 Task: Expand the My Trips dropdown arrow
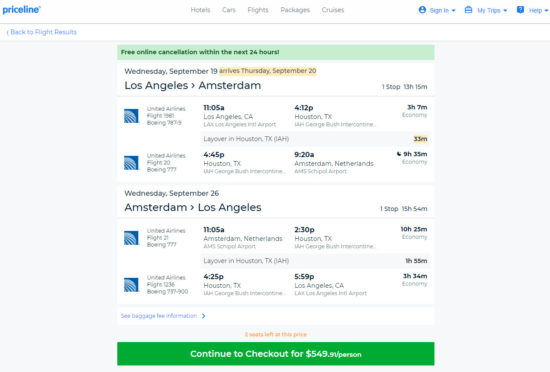pos(505,11)
